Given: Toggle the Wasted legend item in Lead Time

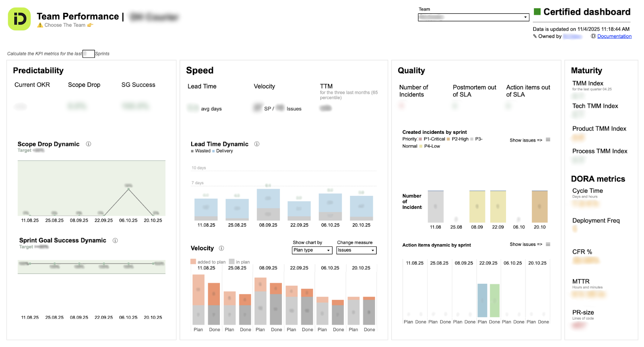Looking at the screenshot, I should tap(202, 151).
